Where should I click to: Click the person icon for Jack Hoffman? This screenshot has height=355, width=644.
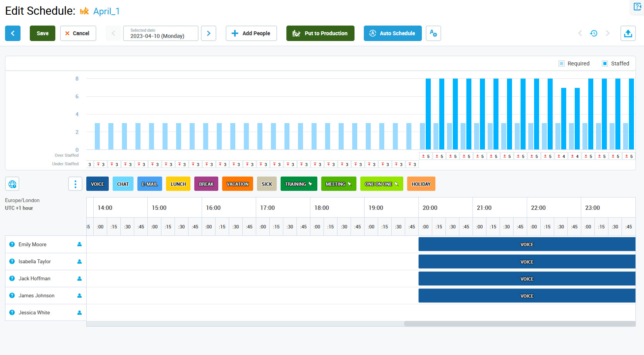coord(79,278)
